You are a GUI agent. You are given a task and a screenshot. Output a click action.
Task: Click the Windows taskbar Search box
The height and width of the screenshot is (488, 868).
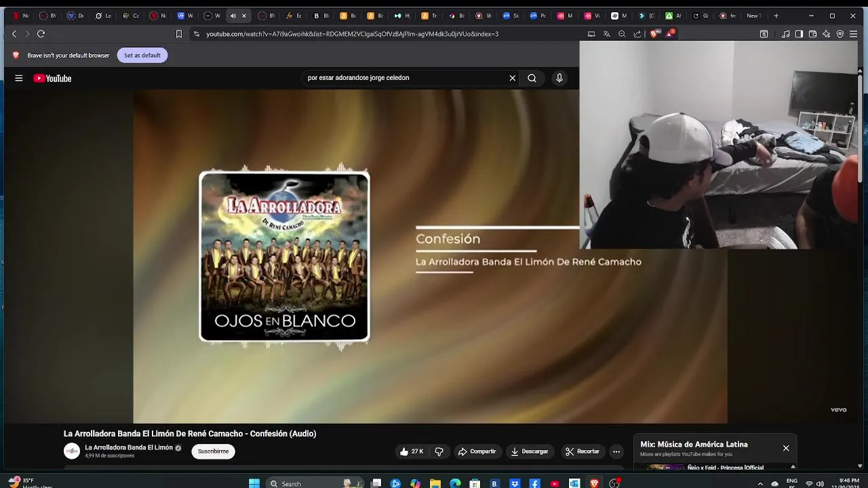coord(314,483)
